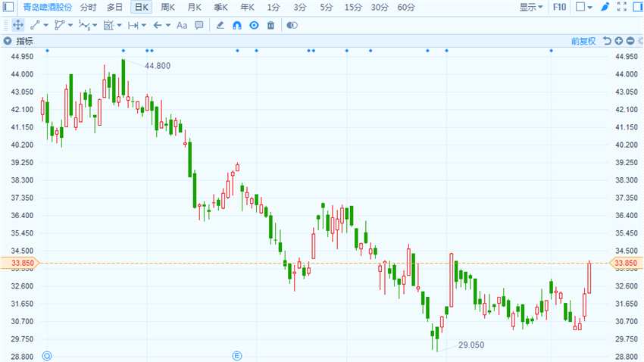Viewport: 644px width, 362px height.
Task: Expand the wave tool dropdown arrow
Action: (95, 26)
